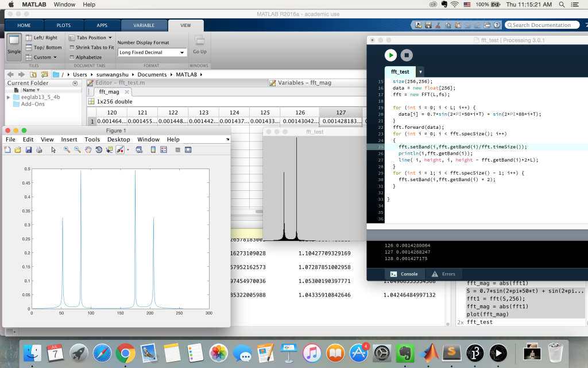Open Tools menu in Figure 1

click(92, 139)
